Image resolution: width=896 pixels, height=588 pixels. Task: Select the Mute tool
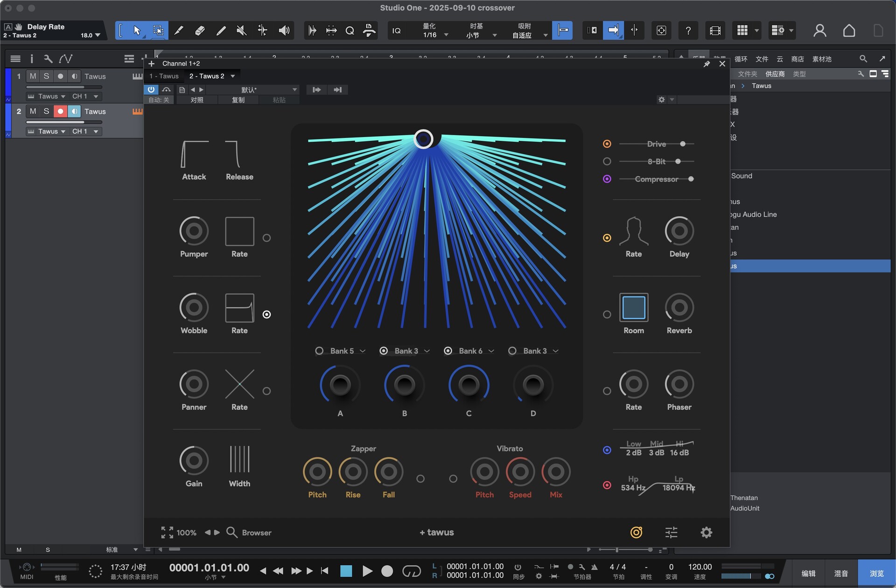point(242,31)
